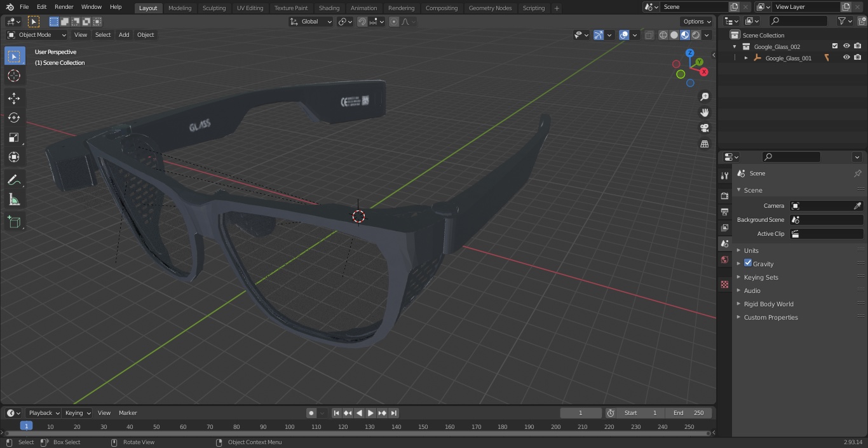Hide Google_Glass_002 collection in viewport
The height and width of the screenshot is (448, 868).
[846, 46]
